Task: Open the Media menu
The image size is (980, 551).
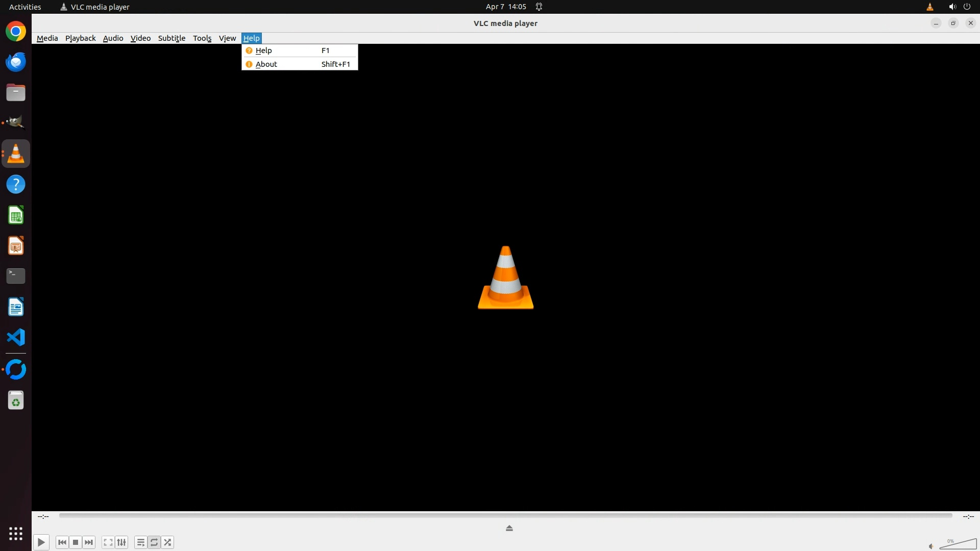Action: [47, 38]
